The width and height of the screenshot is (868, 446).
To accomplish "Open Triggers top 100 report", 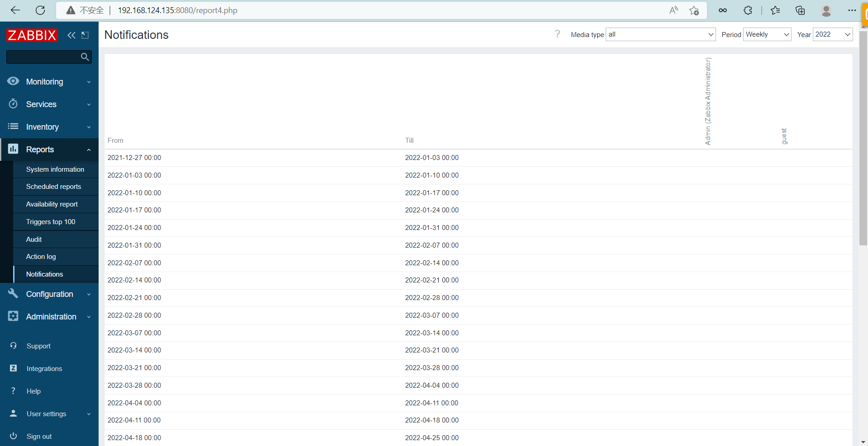I will coord(51,222).
